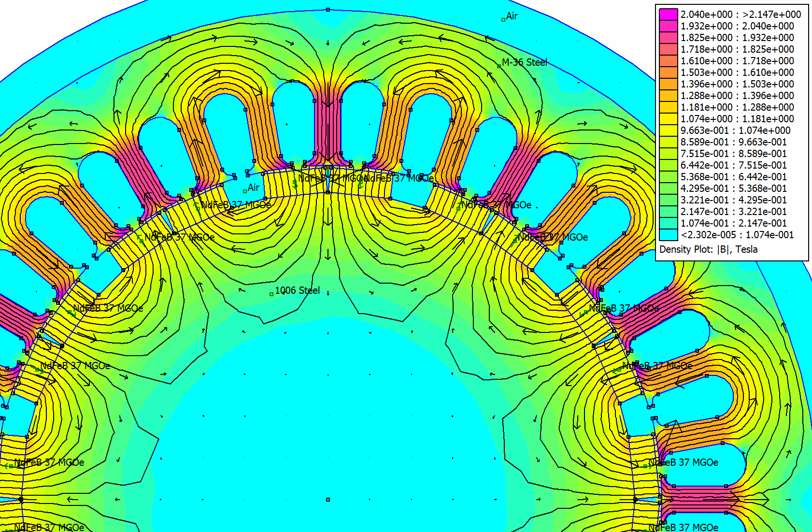The image size is (812, 532).
Task: Select the 1006 Steel material label
Action: [297, 290]
